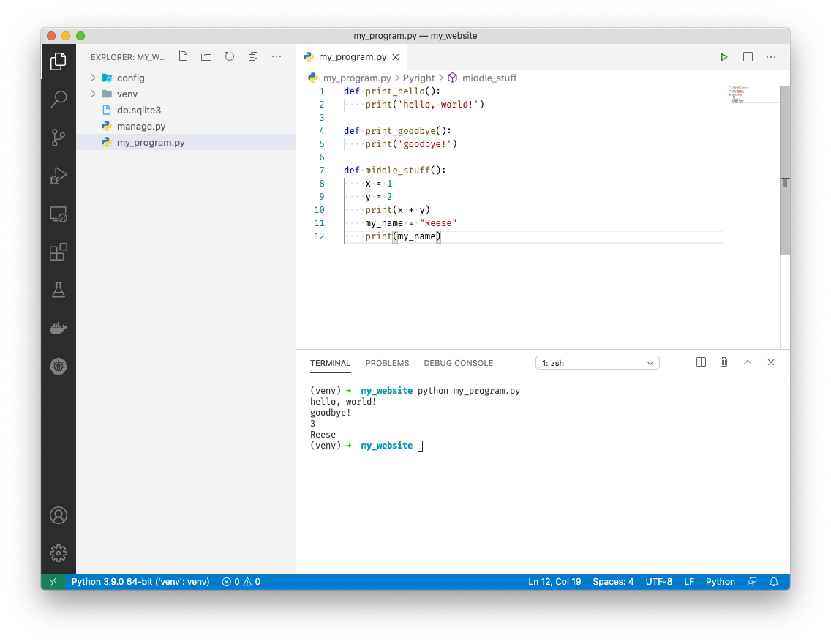Open the Extensions view
This screenshot has width=831, height=644.
(59, 252)
